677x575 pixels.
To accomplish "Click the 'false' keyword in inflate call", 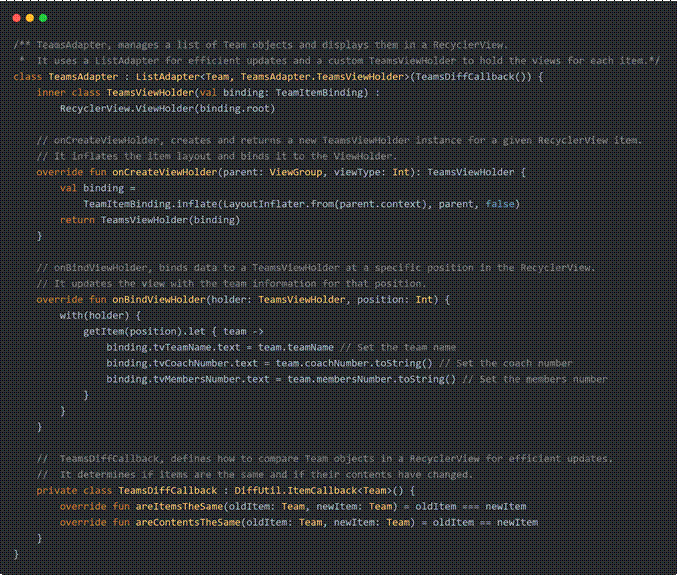I will [x=502, y=203].
